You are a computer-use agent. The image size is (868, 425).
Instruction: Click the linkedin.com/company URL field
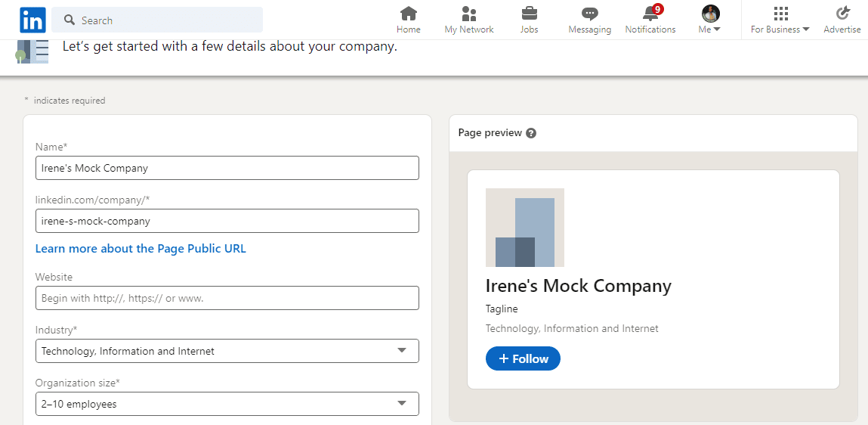coord(227,221)
